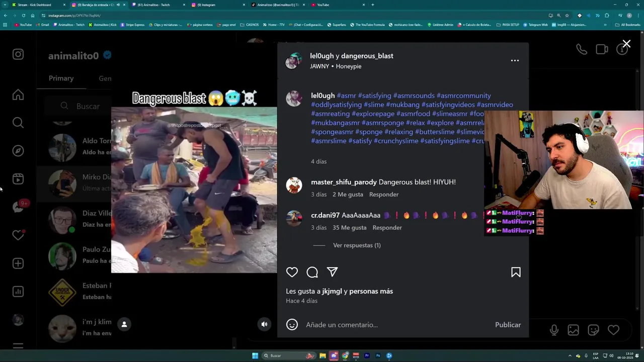This screenshot has width=644, height=362.
Task: Start a video call with the camera icon
Action: click(x=602, y=49)
